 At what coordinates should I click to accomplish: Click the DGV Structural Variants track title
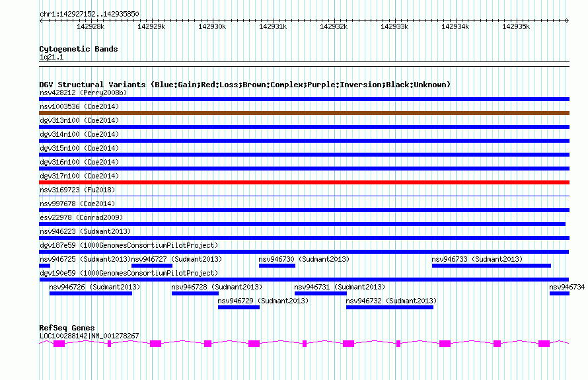click(x=245, y=85)
